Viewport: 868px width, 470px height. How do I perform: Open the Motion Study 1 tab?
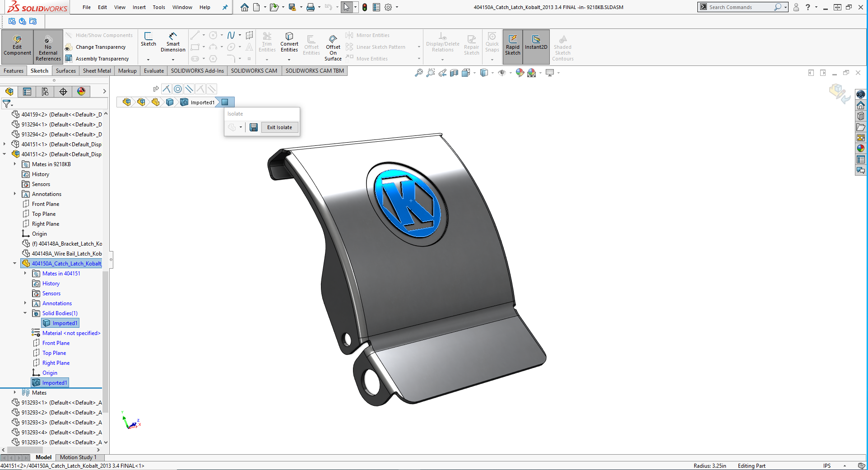point(78,457)
